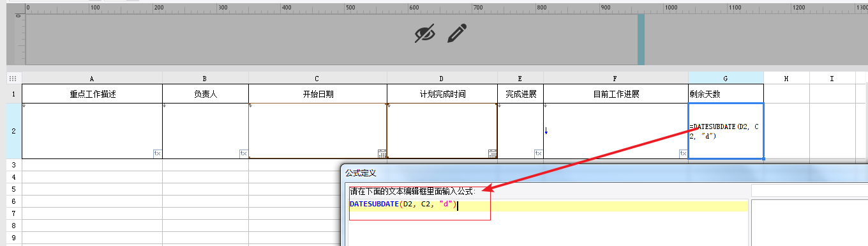
Task: Select row header 6
Action: tap(14, 201)
